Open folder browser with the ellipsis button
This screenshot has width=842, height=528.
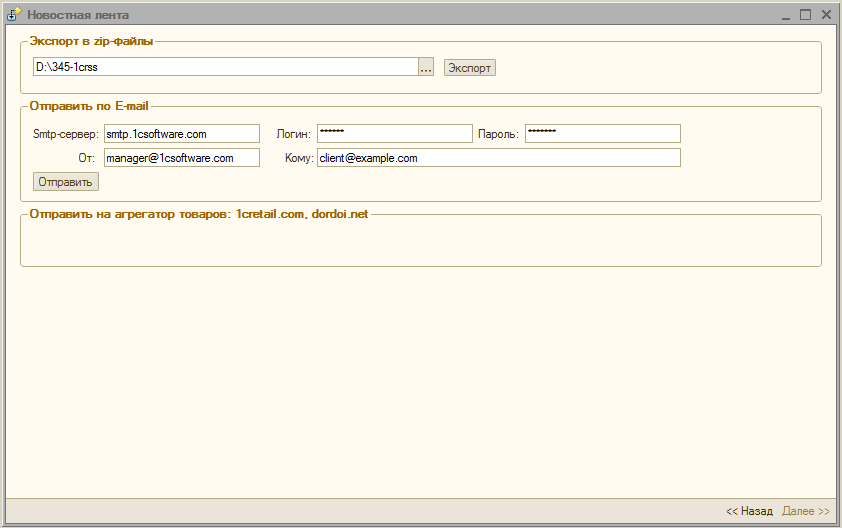tap(426, 67)
